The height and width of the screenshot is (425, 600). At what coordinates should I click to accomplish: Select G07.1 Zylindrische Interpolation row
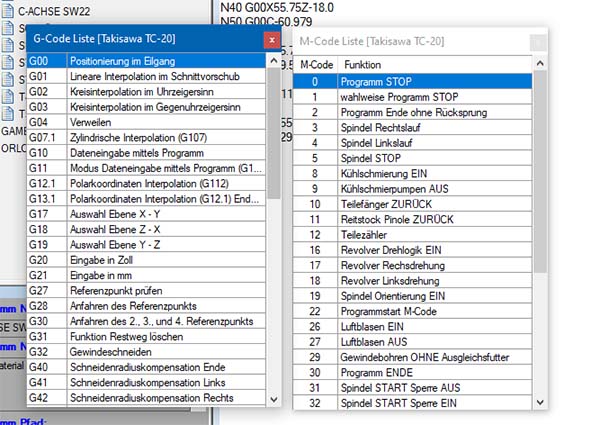coord(146,138)
